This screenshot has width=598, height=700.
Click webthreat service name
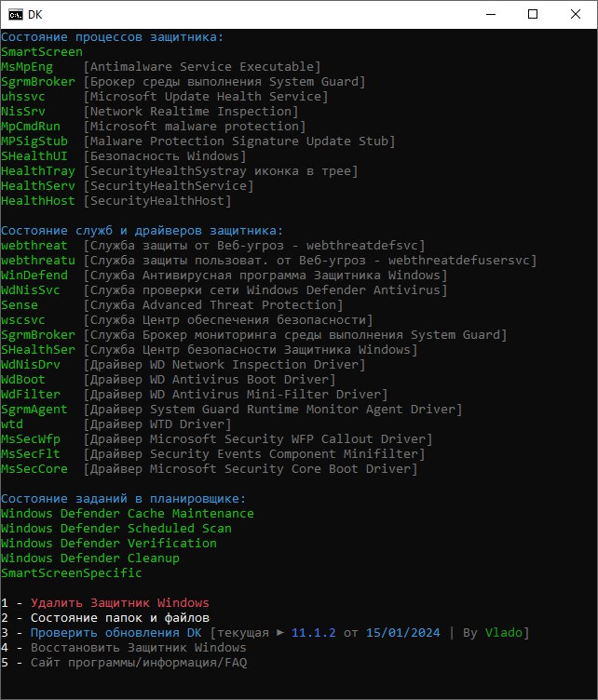[x=34, y=246]
